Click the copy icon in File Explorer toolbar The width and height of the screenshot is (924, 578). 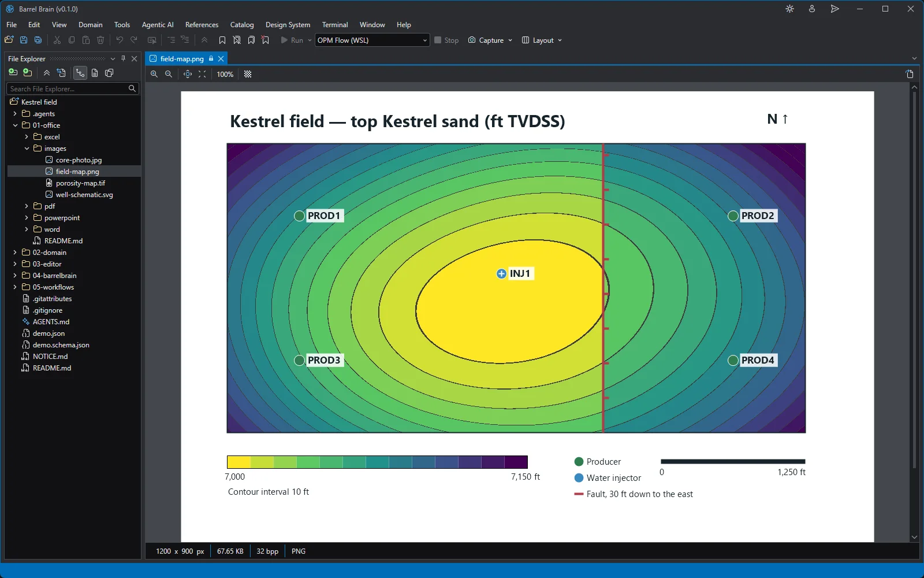click(x=109, y=72)
